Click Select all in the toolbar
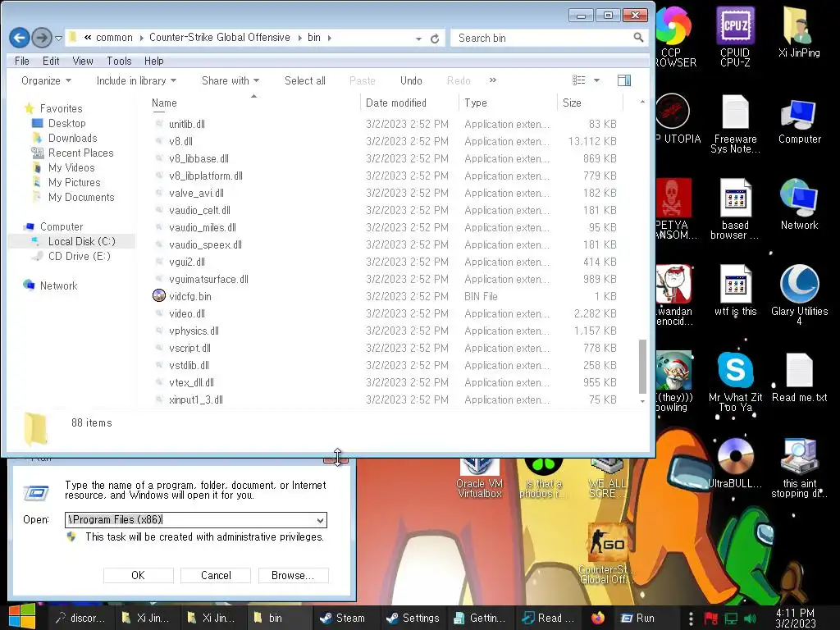 [305, 81]
